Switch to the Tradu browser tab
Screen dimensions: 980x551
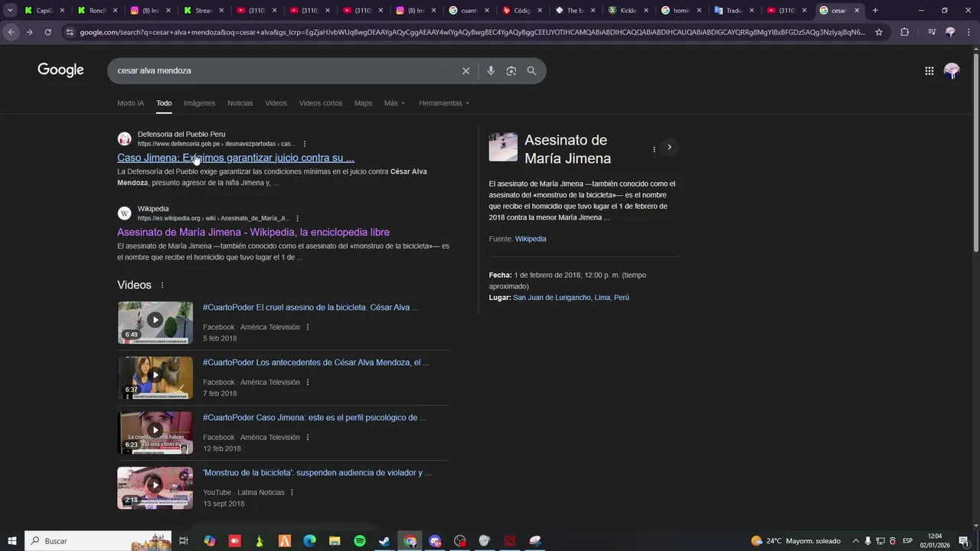[x=733, y=11]
